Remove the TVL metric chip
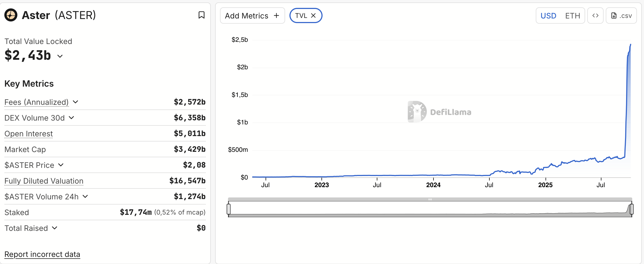Screen dimensions: 644x264 [x=313, y=15]
